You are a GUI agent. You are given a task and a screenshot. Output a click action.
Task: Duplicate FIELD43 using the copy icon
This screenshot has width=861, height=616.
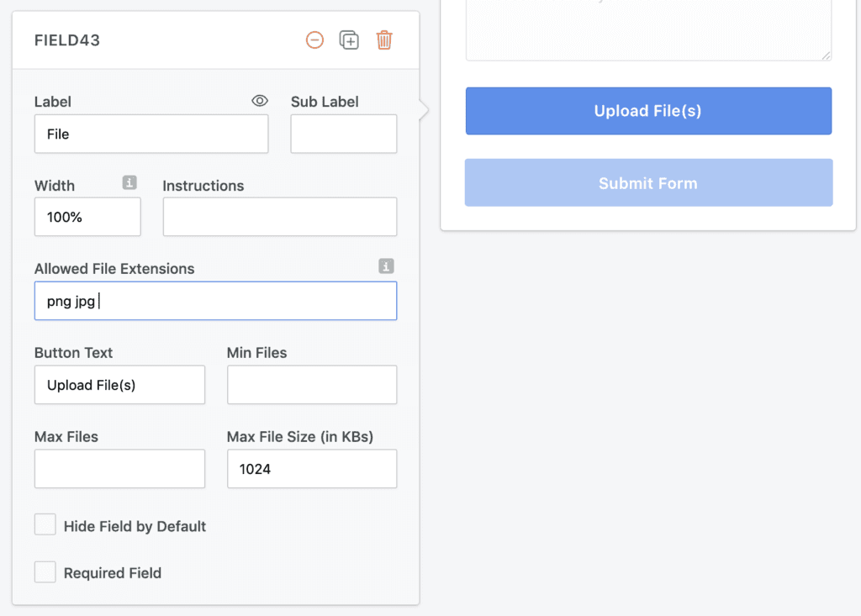tap(349, 40)
